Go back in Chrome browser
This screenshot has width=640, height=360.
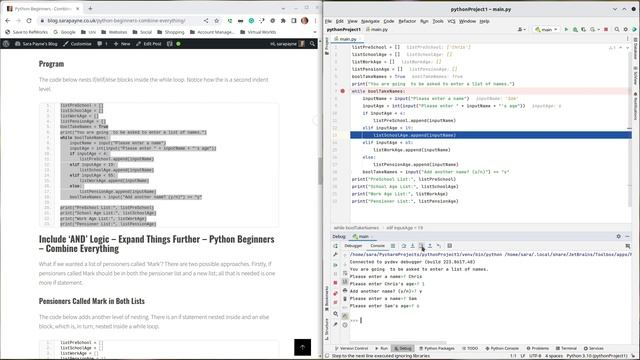coord(8,20)
